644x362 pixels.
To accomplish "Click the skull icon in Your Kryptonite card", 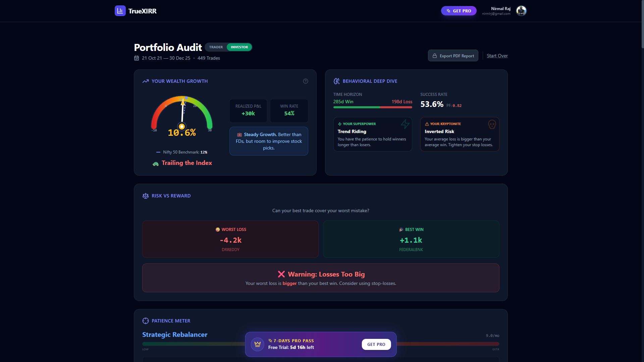I will [x=492, y=124].
